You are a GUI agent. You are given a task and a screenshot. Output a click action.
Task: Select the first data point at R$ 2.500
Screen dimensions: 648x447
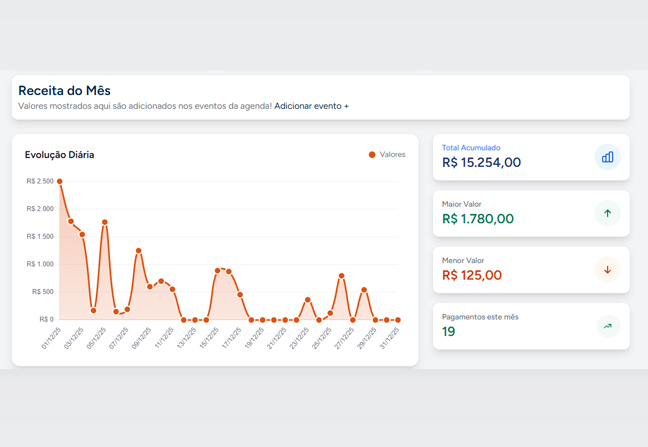point(60,182)
